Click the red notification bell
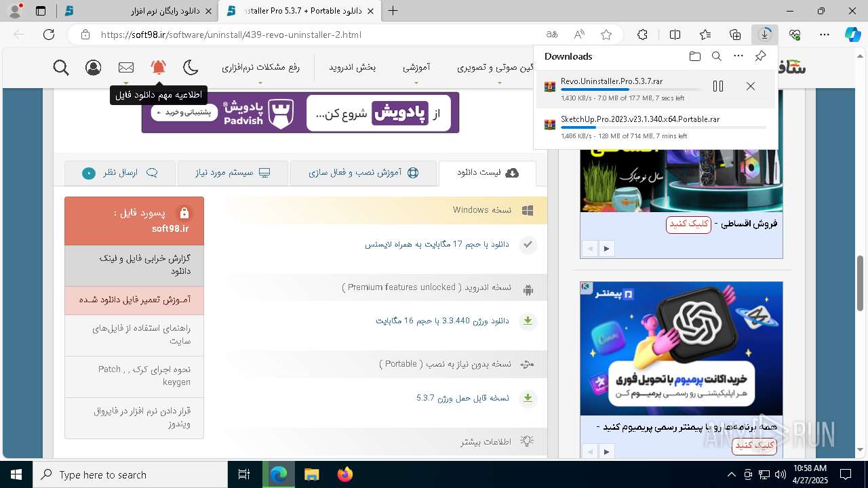This screenshot has height=488, width=868. pos(159,67)
